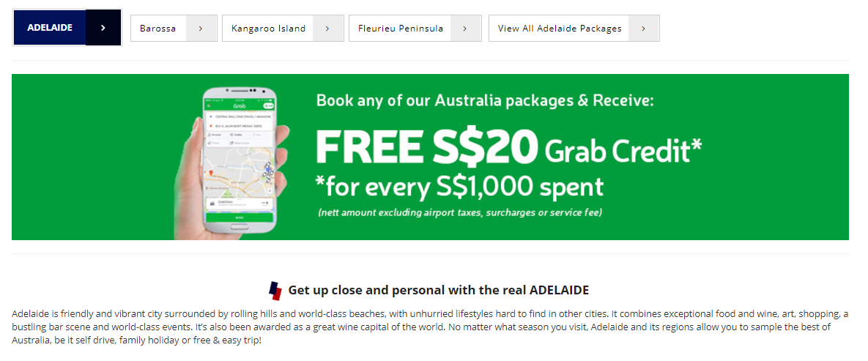Click the 'Get up close and personal' heading

tap(438, 290)
